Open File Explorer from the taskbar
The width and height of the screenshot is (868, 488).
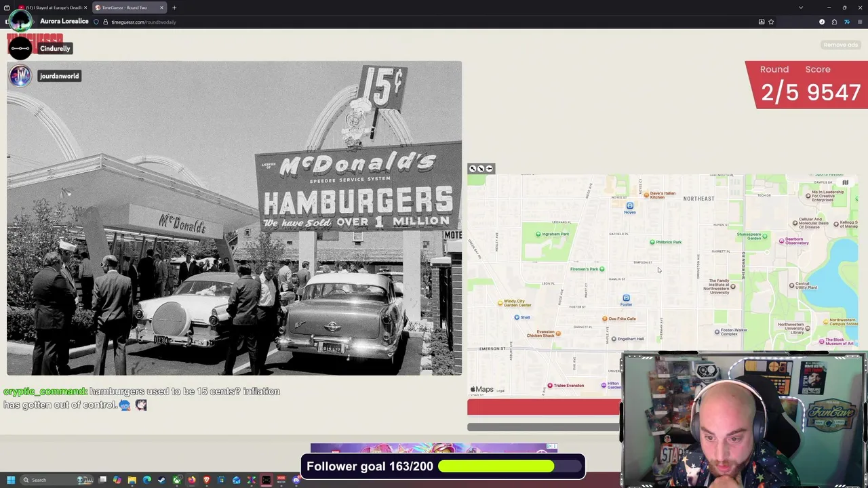click(132, 480)
